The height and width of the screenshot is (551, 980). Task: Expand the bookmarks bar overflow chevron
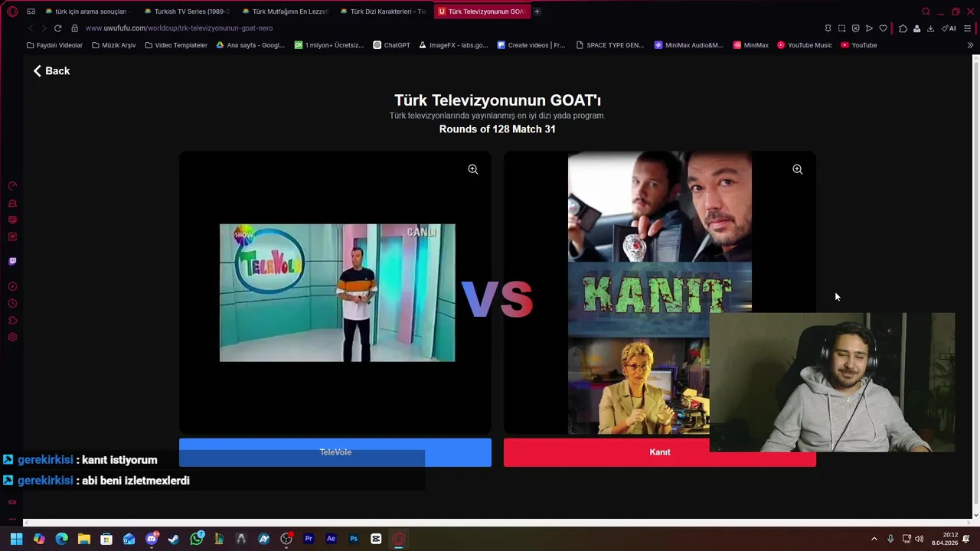(970, 45)
